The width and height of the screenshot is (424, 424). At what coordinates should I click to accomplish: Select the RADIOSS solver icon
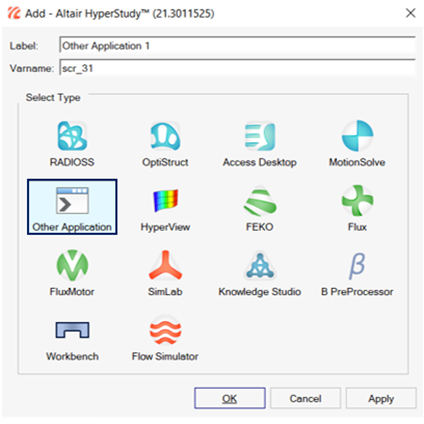(x=72, y=136)
